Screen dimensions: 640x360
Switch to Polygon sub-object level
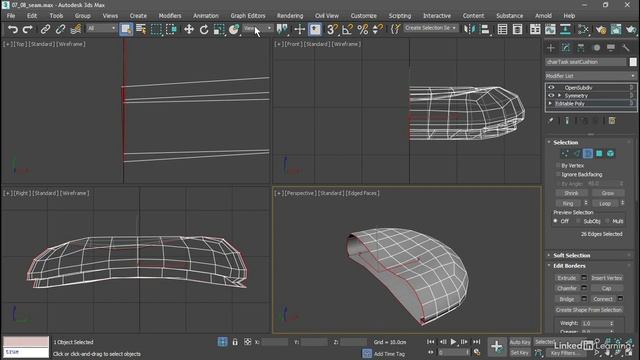[599, 153]
